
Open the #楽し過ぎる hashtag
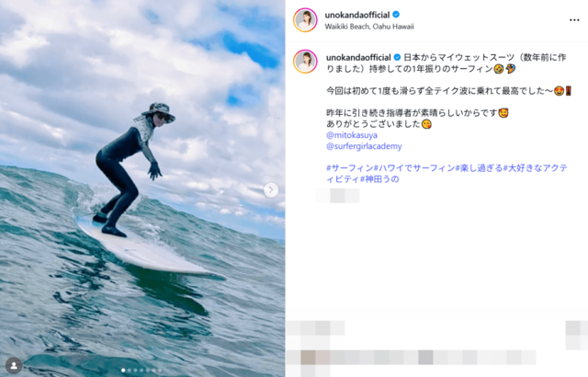pos(479,168)
